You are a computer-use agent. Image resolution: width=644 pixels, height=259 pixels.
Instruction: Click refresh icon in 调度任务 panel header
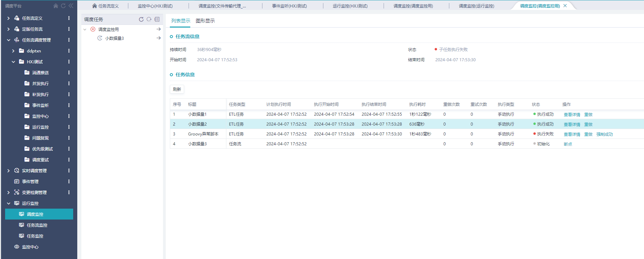(x=141, y=19)
